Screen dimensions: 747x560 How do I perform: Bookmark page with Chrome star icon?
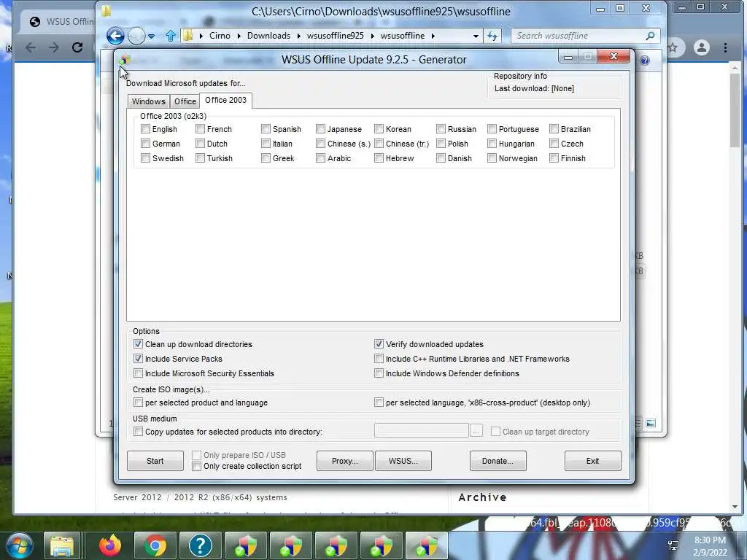pos(673,47)
